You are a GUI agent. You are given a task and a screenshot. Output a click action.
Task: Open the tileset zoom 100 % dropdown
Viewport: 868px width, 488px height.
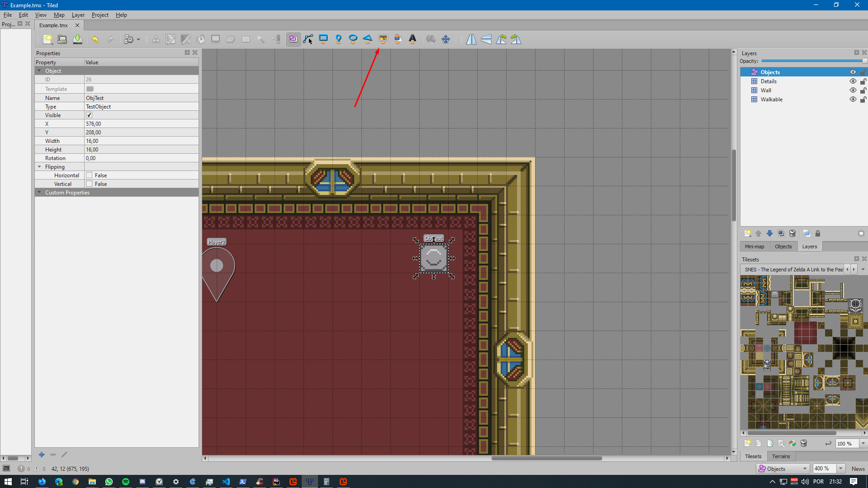[863, 444]
